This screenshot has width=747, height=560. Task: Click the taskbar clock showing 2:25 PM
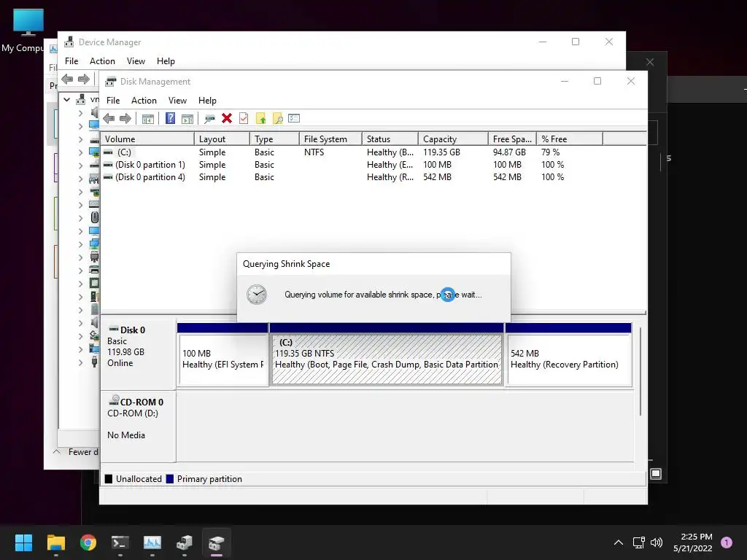693,542
